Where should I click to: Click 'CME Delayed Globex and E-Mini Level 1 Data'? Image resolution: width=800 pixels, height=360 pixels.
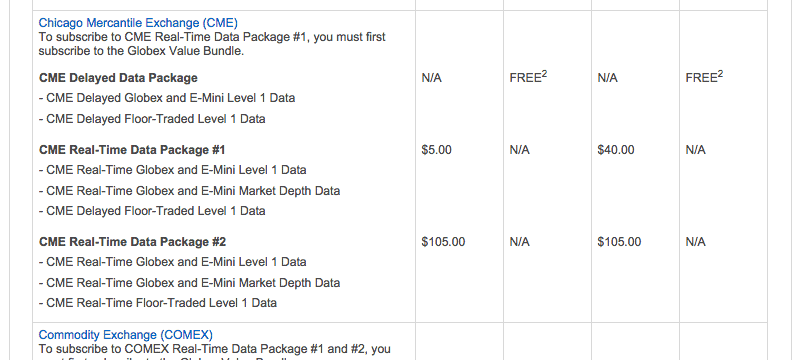pyautogui.click(x=167, y=97)
